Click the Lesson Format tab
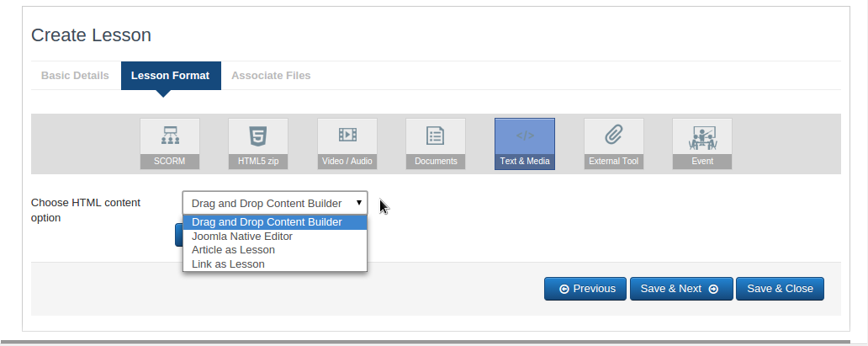Screen dimensions: 868x346 (171, 76)
